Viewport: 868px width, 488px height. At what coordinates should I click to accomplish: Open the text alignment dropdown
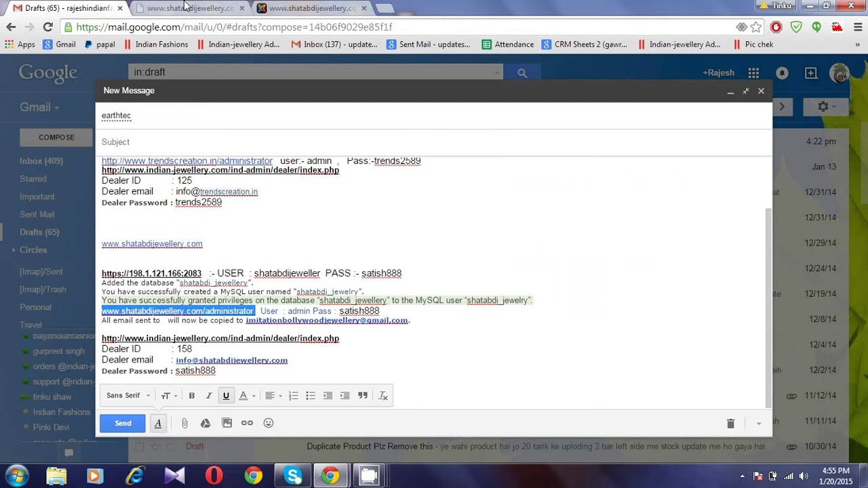tap(273, 396)
